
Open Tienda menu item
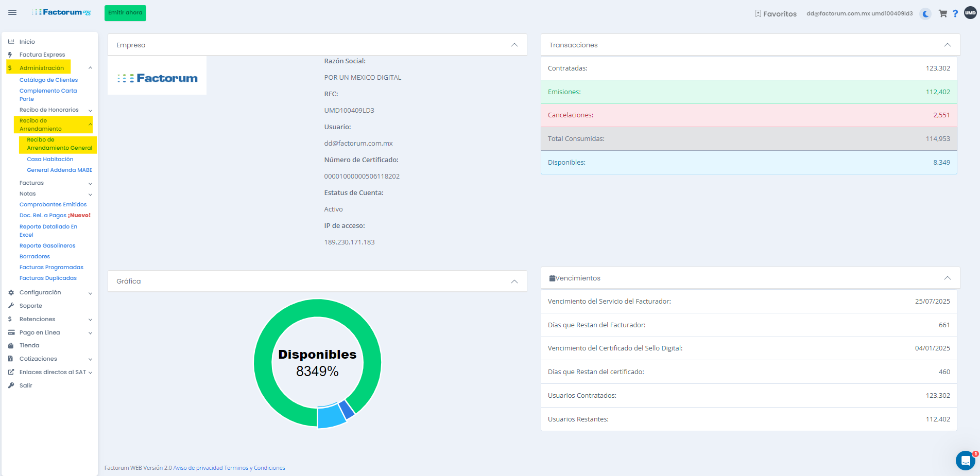point(29,346)
